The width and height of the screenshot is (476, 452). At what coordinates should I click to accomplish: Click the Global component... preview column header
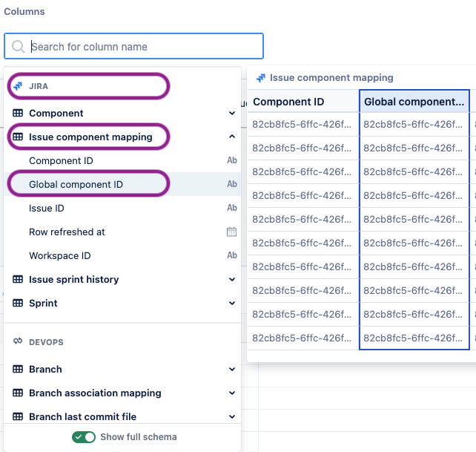(414, 102)
